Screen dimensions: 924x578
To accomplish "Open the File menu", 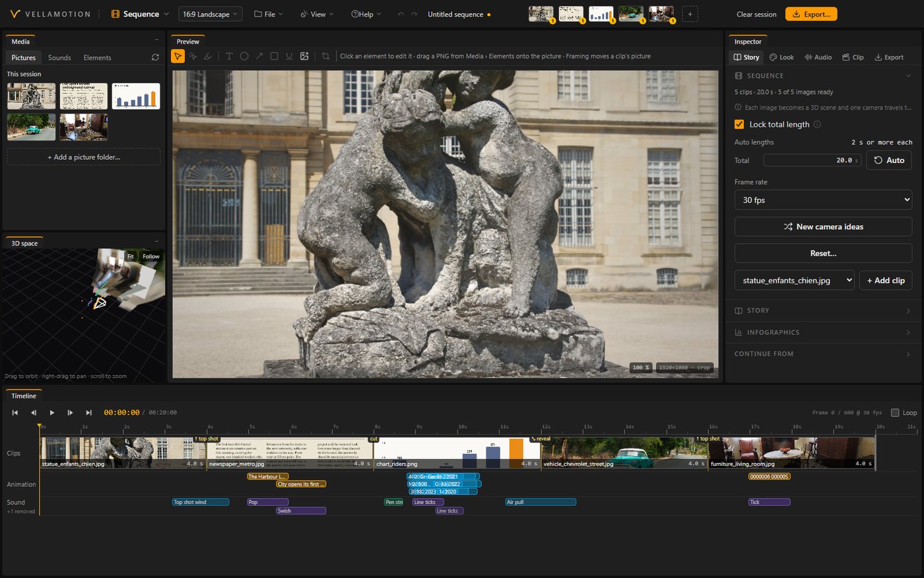I will point(269,14).
